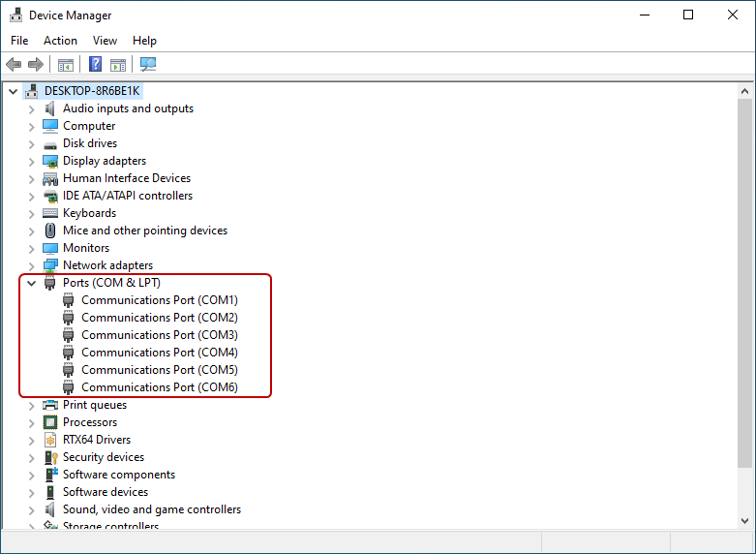The width and height of the screenshot is (756, 554).
Task: Select the Software components label
Action: tap(119, 475)
